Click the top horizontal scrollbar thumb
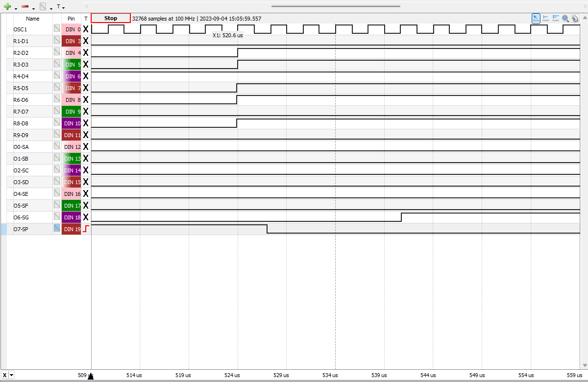 [x=336, y=6]
